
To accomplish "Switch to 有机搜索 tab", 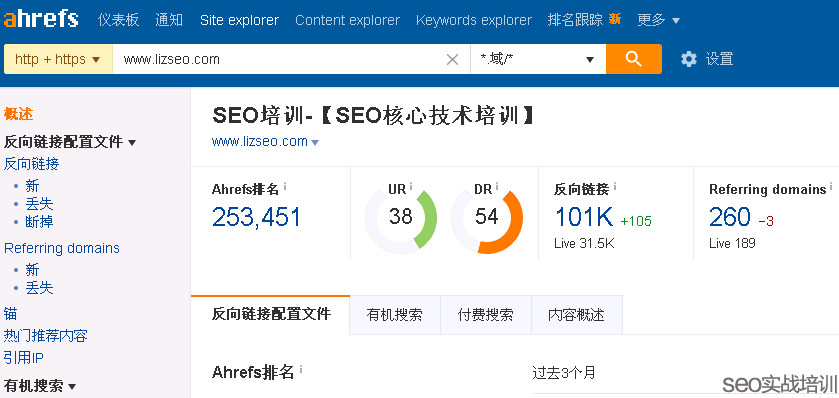I will pos(395,315).
